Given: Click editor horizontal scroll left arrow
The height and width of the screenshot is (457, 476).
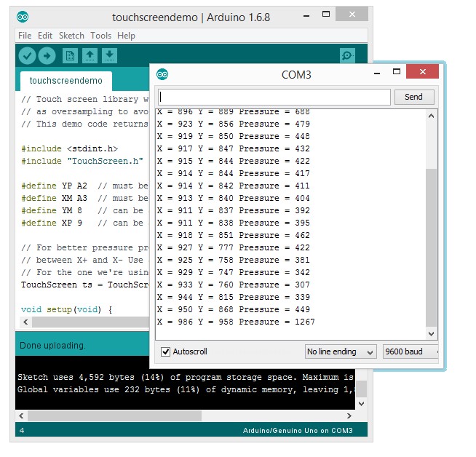Looking at the screenshot, I should (x=25, y=322).
